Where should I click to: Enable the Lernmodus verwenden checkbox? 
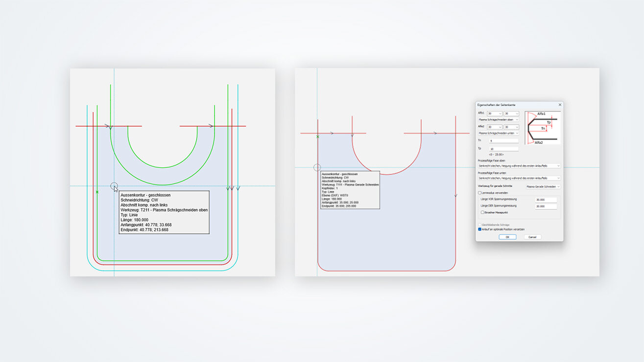click(x=479, y=193)
